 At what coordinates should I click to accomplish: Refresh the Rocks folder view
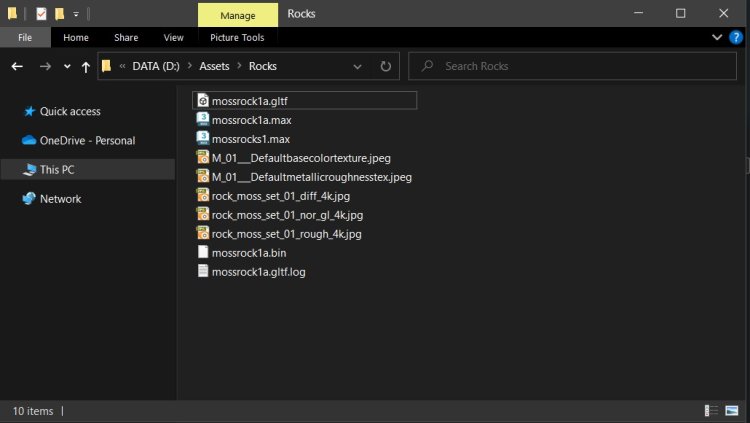pyautogui.click(x=385, y=66)
